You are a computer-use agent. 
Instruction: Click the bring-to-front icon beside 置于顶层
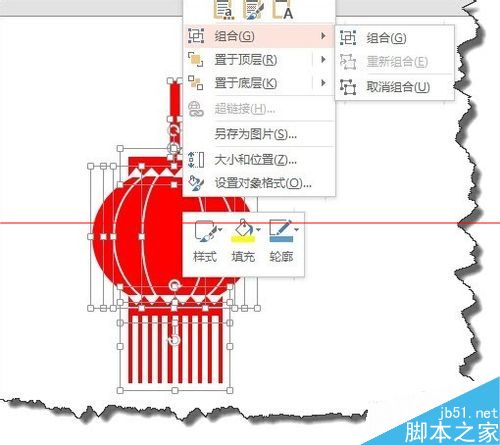coord(196,60)
